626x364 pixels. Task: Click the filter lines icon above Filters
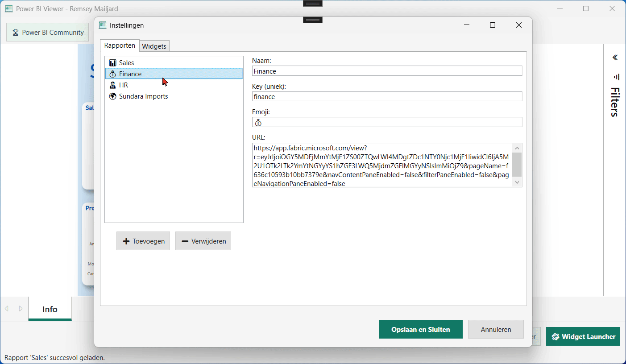(x=616, y=77)
